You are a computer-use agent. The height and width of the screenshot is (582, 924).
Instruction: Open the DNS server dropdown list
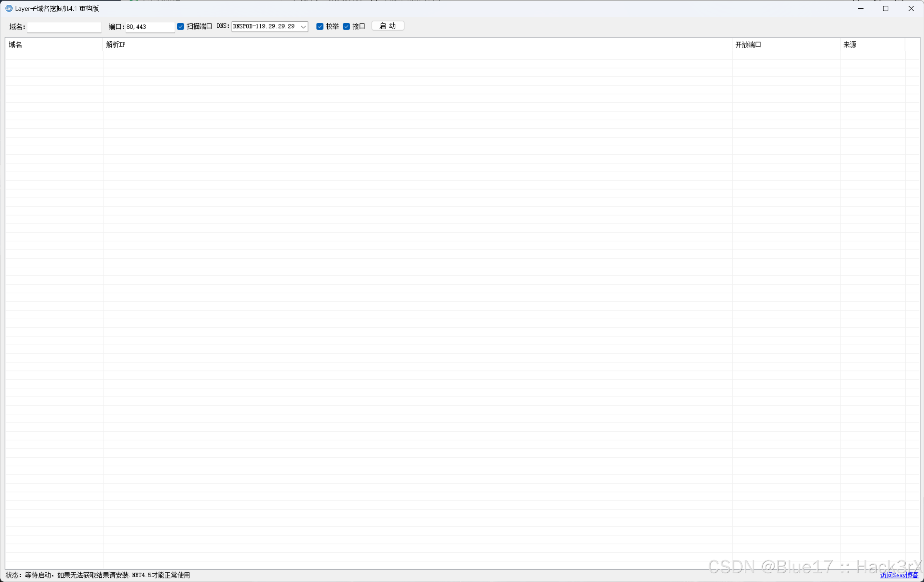click(303, 27)
